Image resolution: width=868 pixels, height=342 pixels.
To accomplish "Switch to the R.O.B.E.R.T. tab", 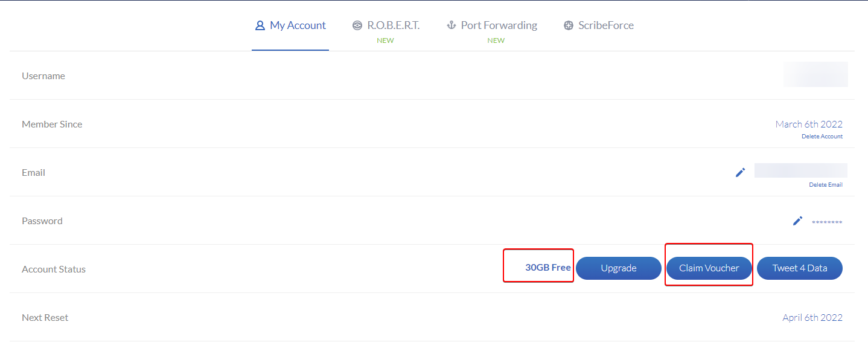I will (393, 25).
